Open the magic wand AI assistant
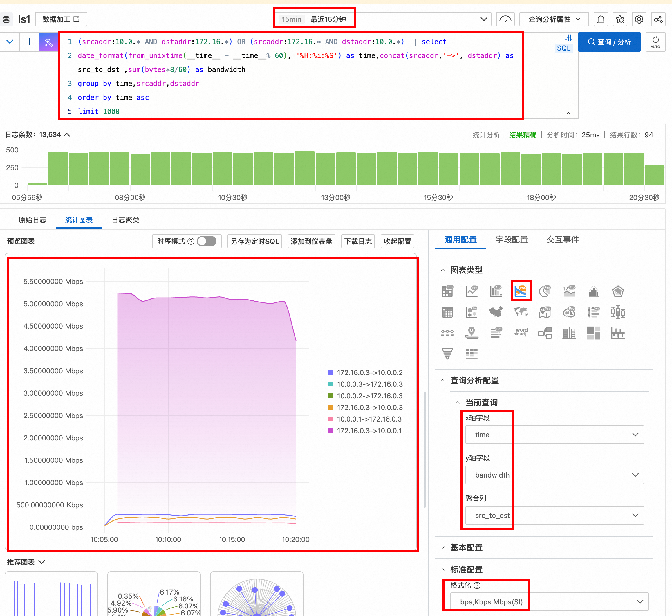Viewport: 672px width, 616px height. point(49,42)
